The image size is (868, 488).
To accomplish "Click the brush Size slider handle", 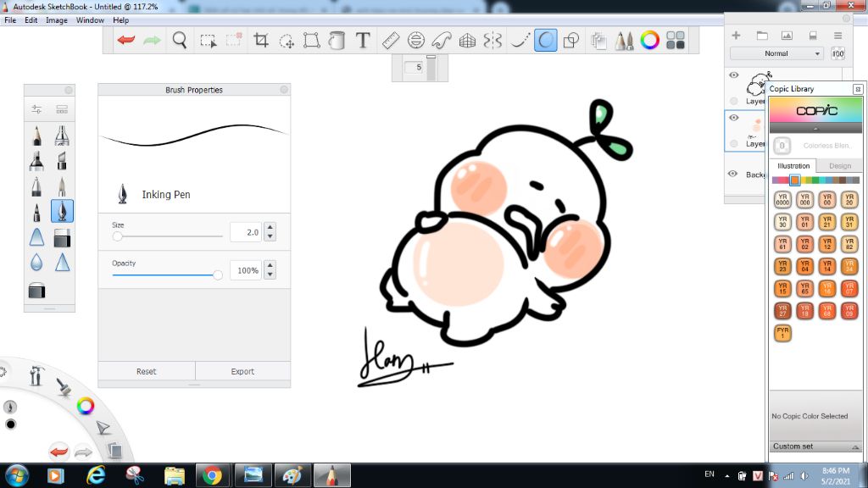I will 117,236.
